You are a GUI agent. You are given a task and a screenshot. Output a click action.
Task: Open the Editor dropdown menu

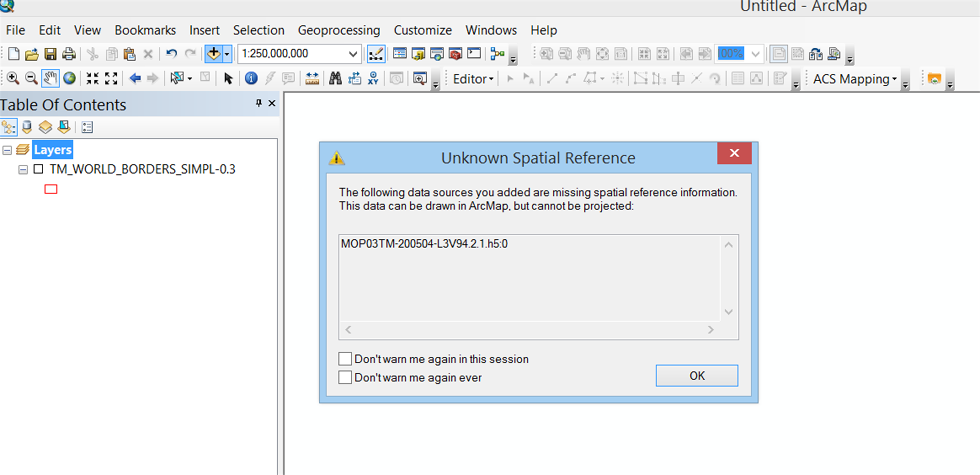pyautogui.click(x=473, y=79)
